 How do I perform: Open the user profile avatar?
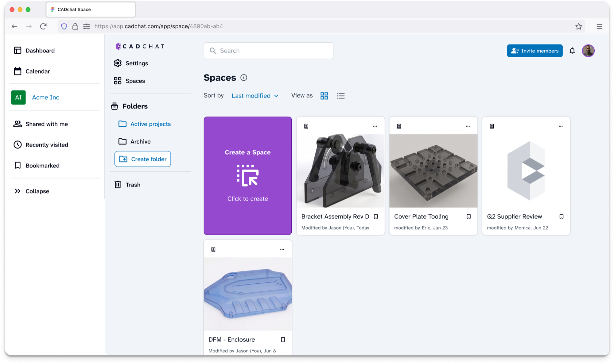(588, 51)
